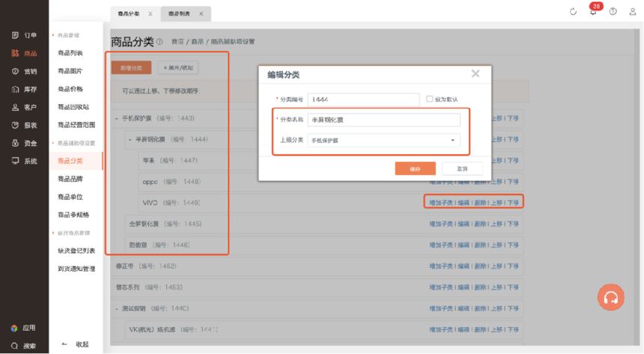Open the help question mark icon
Image resolution: width=644 pixels, height=354 pixels.
613,11
